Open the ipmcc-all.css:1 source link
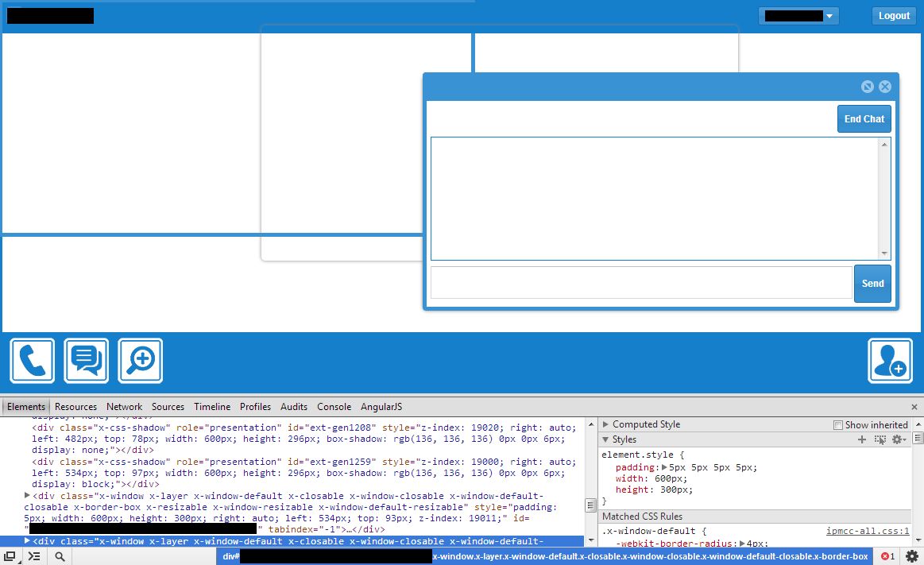Image resolution: width=924 pixels, height=565 pixels. click(x=868, y=531)
